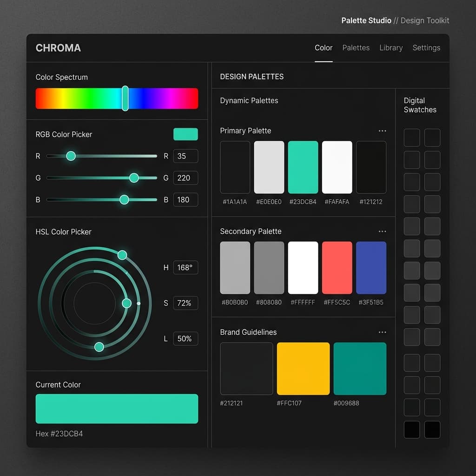This screenshot has height=476, width=476.
Task: Select the #E0E0E0 primary swatch
Action: [x=269, y=167]
